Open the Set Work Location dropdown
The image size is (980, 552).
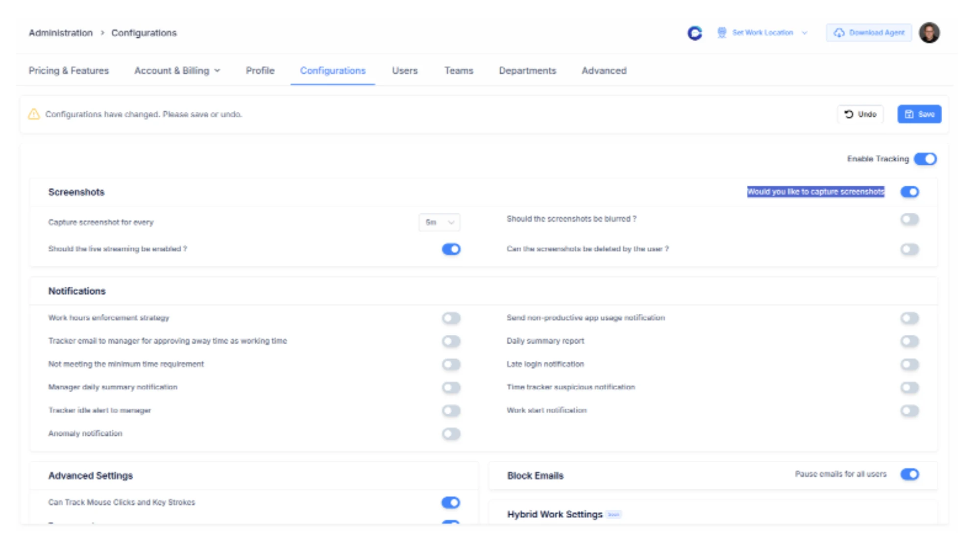tap(804, 32)
